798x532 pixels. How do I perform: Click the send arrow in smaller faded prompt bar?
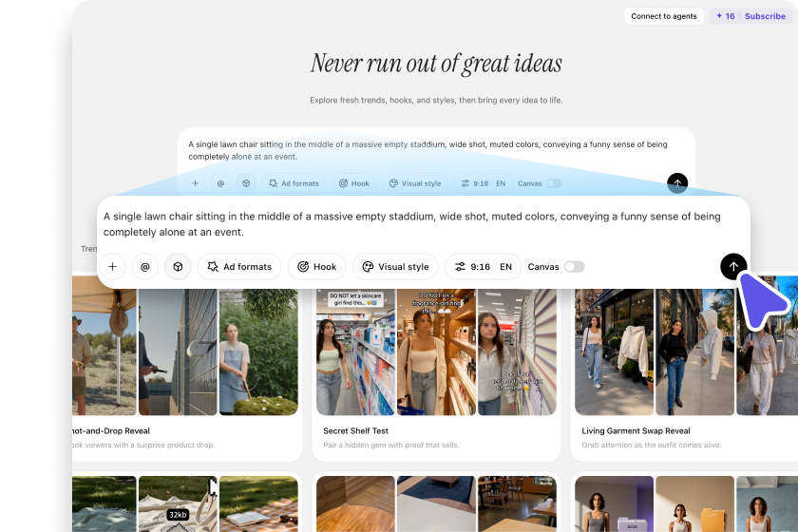click(x=677, y=183)
